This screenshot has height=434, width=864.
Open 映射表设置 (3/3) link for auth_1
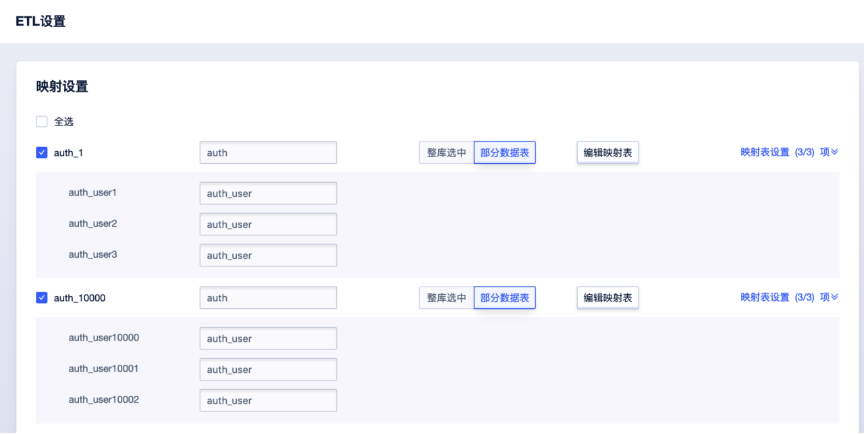pos(778,153)
